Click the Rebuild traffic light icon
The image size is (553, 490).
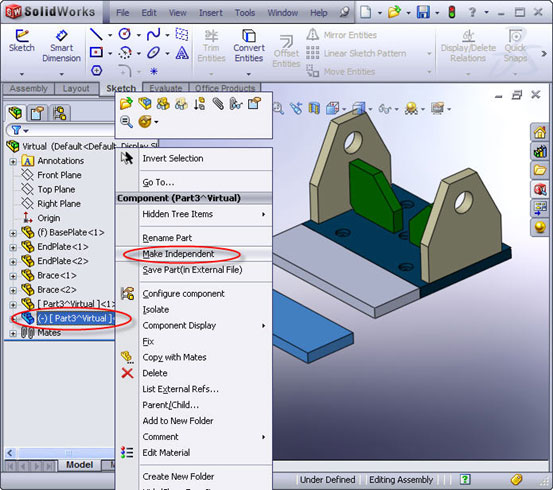(x=452, y=12)
